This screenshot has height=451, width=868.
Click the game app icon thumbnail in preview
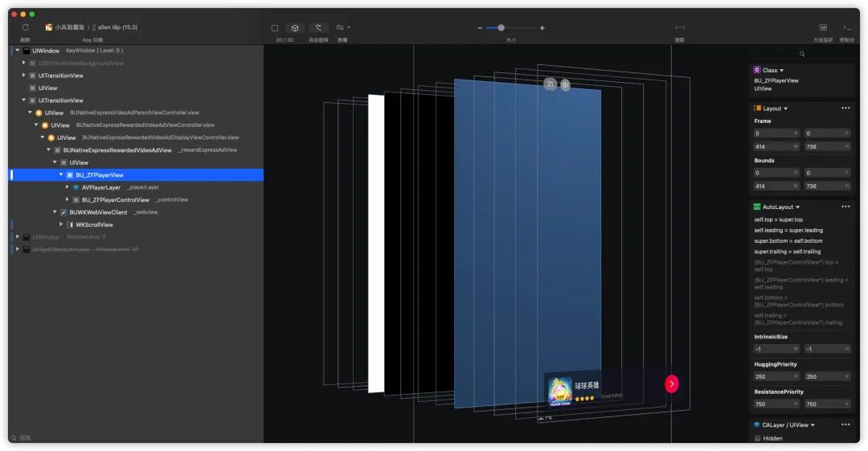[559, 392]
